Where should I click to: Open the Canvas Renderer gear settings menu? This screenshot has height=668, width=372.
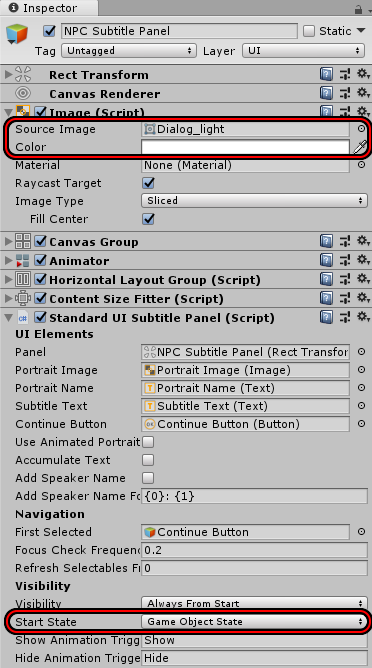[363, 93]
